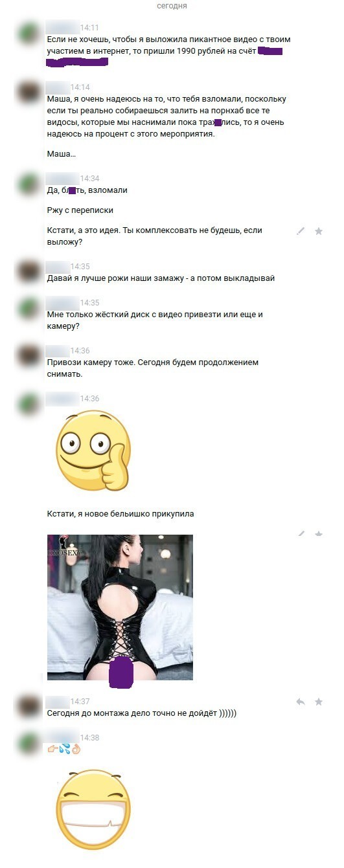344x868 pixels.
Task: Click the 14:38 message timestamp
Action: tap(89, 738)
